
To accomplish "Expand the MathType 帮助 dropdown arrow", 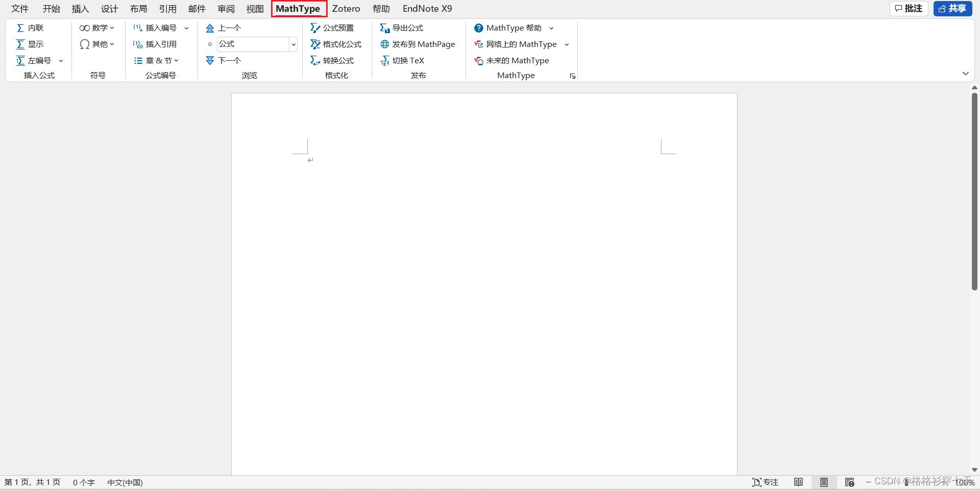I will [552, 28].
